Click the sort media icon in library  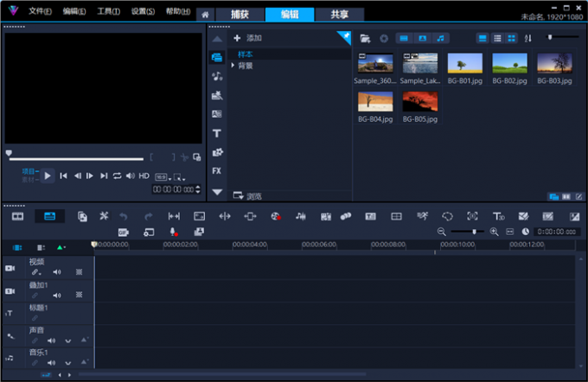coord(527,38)
